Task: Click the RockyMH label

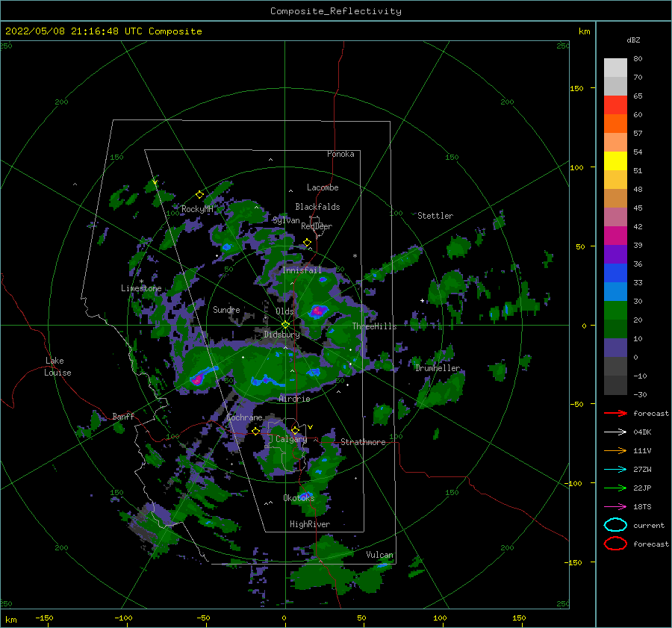Action: (x=197, y=209)
